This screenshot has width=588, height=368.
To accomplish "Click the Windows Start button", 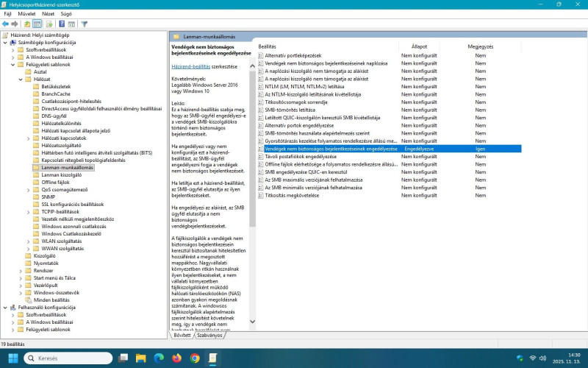I will [x=13, y=358].
